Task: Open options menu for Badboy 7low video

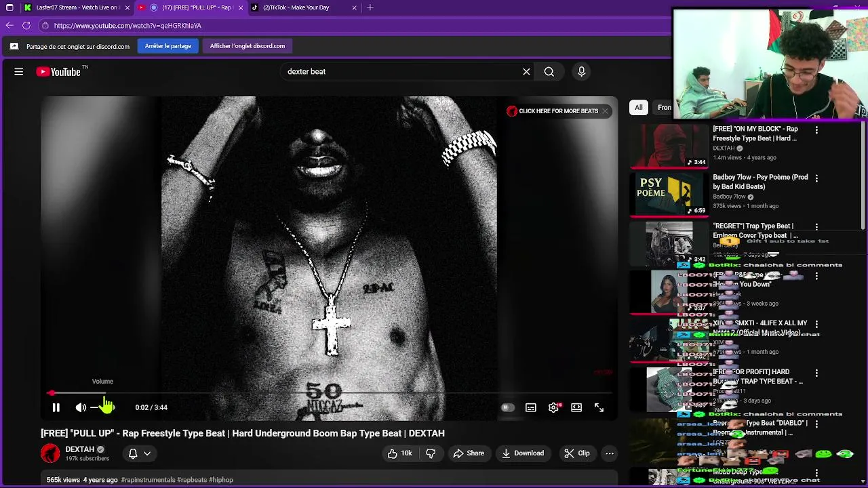Action: pyautogui.click(x=816, y=178)
